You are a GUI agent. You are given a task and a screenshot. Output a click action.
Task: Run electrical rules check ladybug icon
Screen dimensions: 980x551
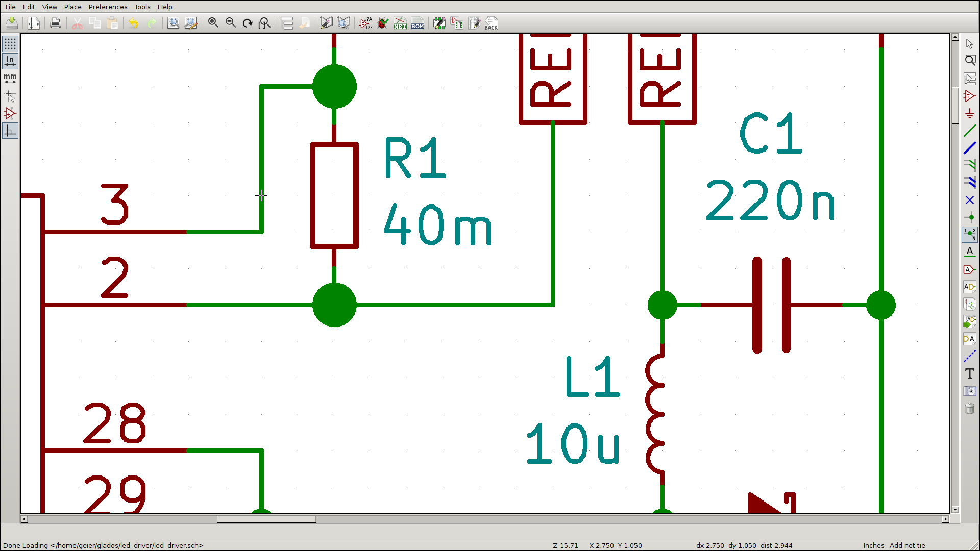click(x=383, y=23)
